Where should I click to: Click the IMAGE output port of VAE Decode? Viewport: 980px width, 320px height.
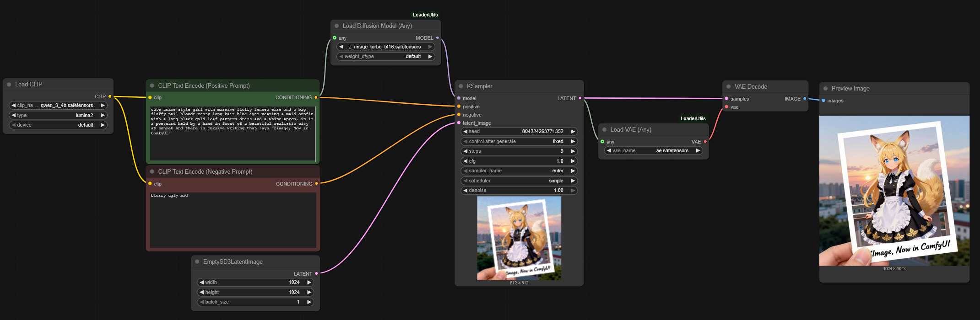point(805,99)
